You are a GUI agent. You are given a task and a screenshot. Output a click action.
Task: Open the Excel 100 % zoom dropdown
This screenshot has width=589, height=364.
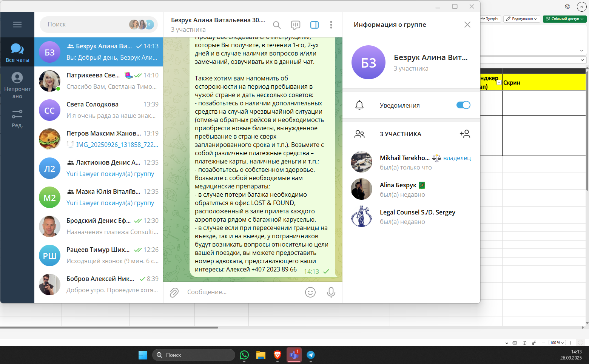click(557, 343)
